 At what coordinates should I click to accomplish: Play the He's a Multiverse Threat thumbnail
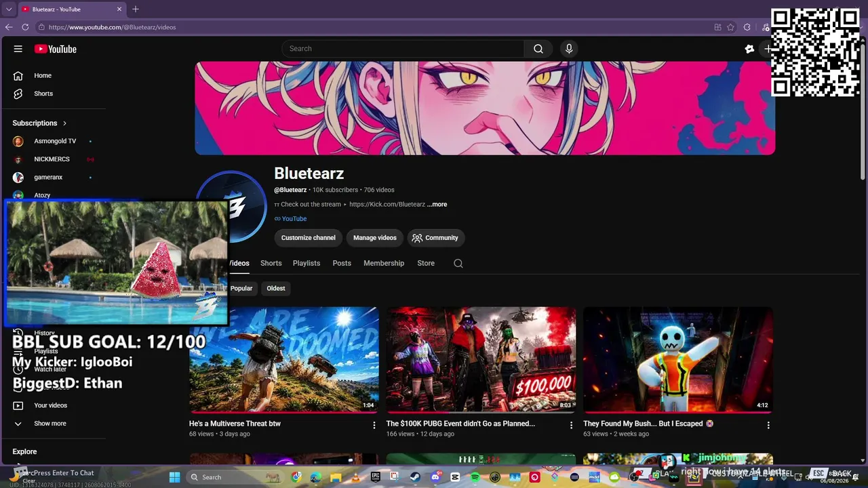[284, 360]
